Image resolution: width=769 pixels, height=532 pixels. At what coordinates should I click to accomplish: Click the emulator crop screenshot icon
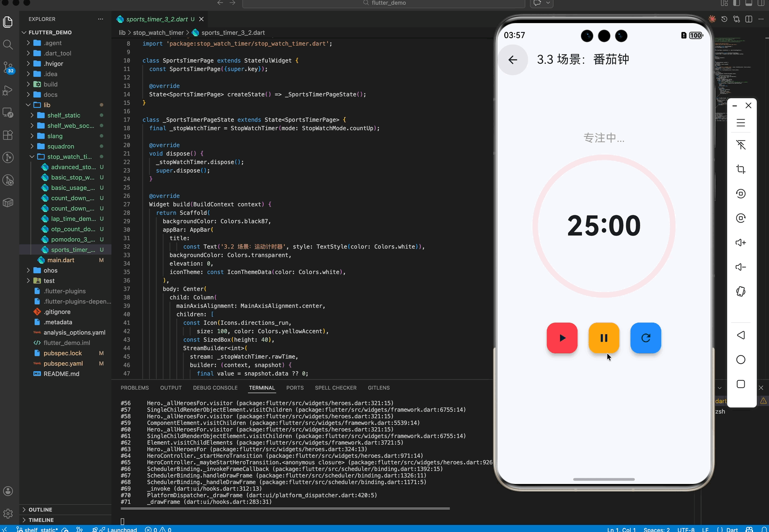point(741,169)
